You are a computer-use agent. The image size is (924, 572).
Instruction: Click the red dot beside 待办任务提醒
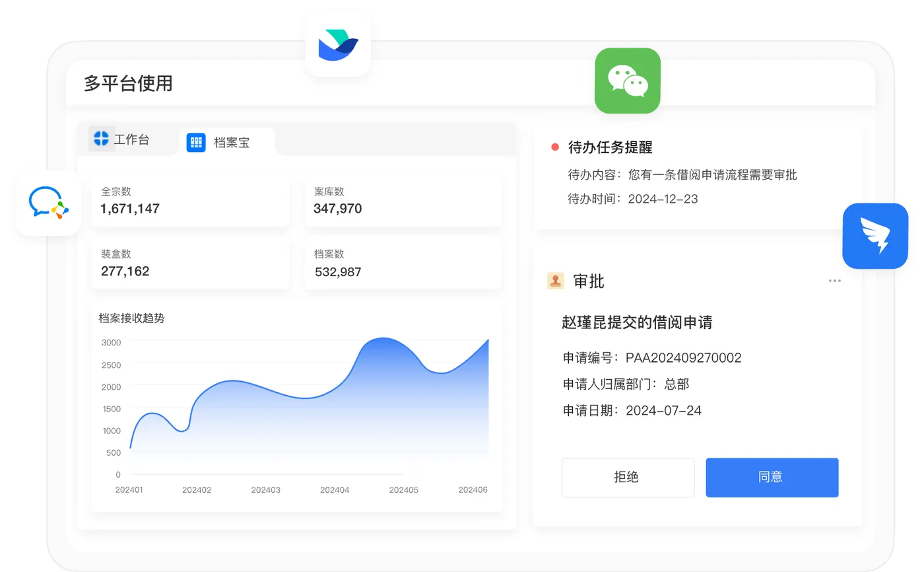pyautogui.click(x=555, y=147)
